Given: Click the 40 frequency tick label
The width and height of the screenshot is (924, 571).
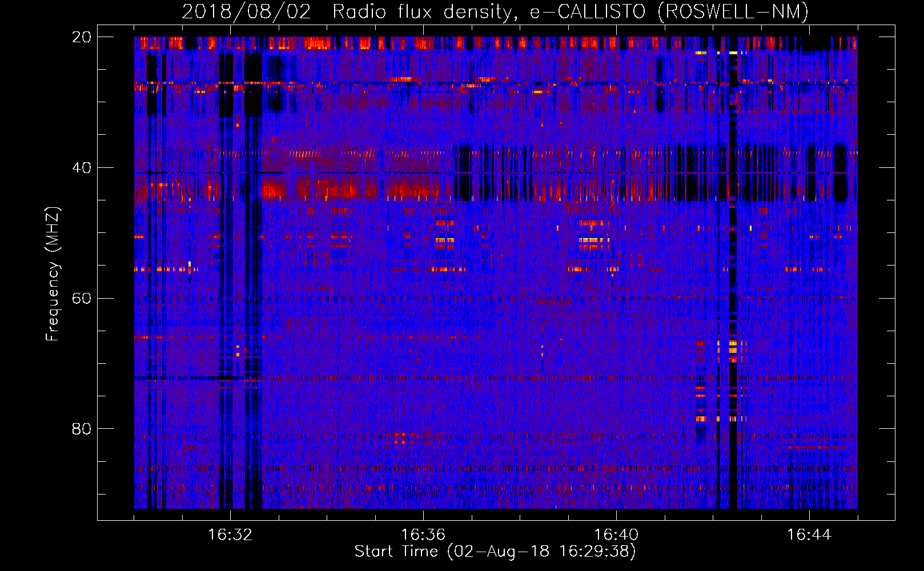Looking at the screenshot, I should [x=81, y=168].
